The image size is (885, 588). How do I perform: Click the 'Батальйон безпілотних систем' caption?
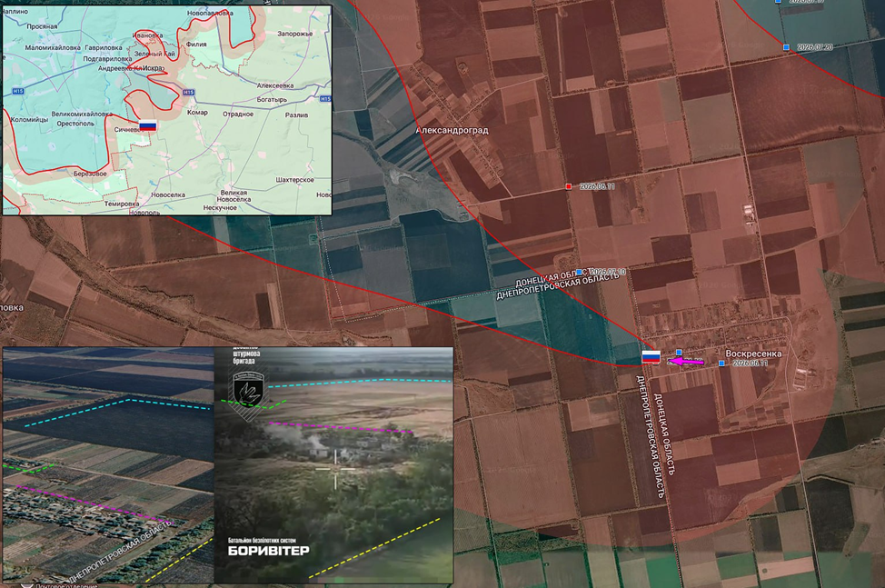[262, 540]
